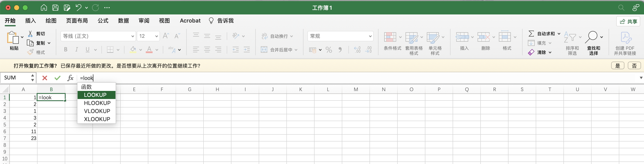Switch to the 公式 ribbon tab
Viewport: 644px width, 164px height.
tap(103, 21)
